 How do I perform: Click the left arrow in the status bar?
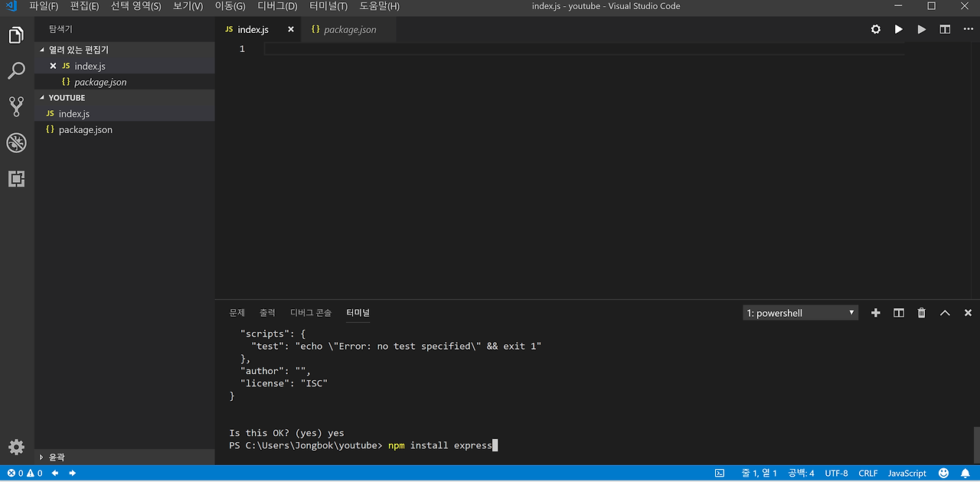click(x=55, y=474)
